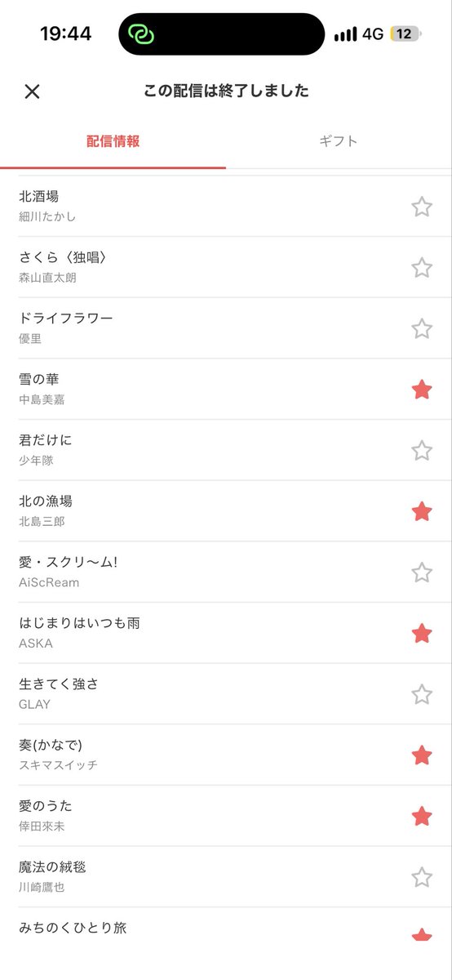The height and width of the screenshot is (980, 452).
Task: Favorite the song 北酒場
Action: pyautogui.click(x=421, y=207)
